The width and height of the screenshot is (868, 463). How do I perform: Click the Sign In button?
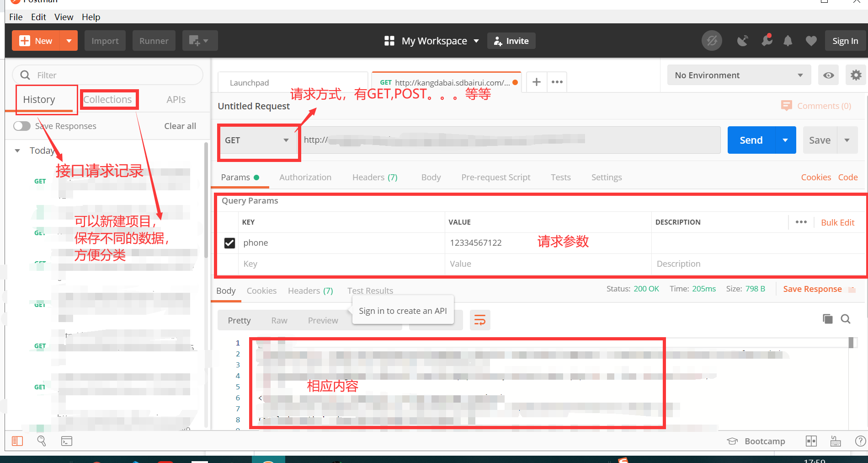point(845,41)
